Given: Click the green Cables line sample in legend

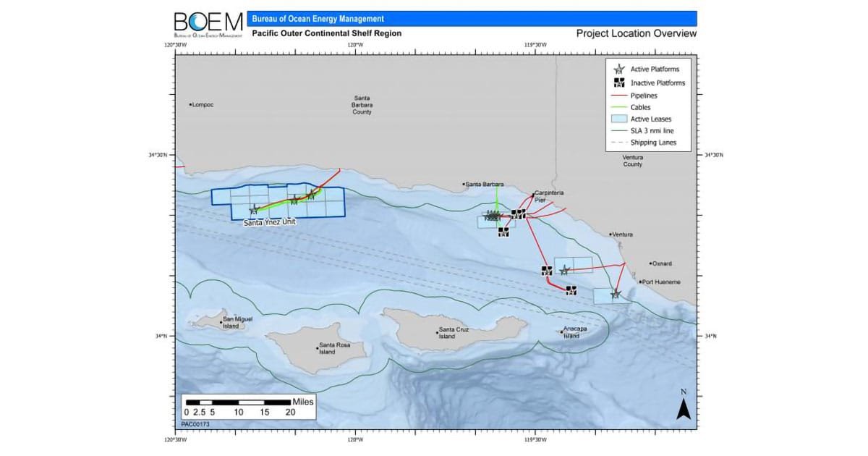Looking at the screenshot, I should point(618,107).
